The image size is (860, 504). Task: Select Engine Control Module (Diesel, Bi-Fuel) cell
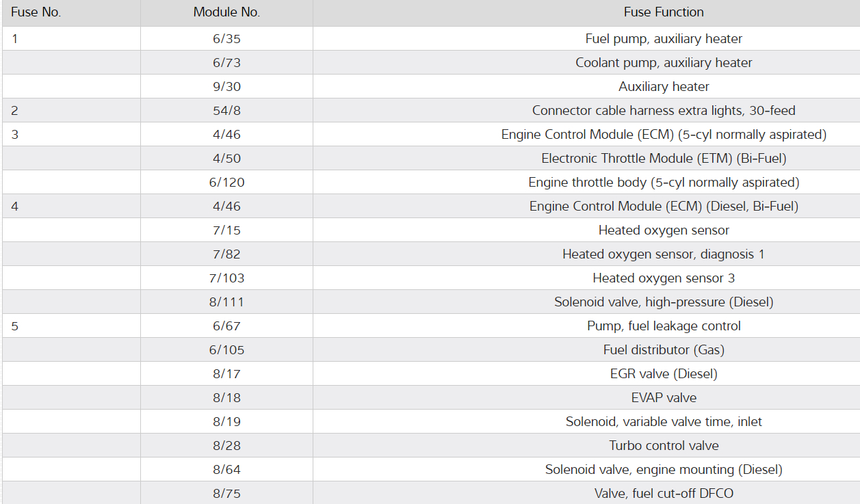663,207
